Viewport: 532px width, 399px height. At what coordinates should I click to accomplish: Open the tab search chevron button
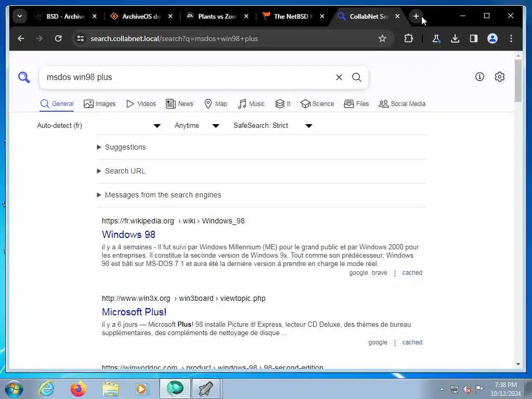point(20,16)
